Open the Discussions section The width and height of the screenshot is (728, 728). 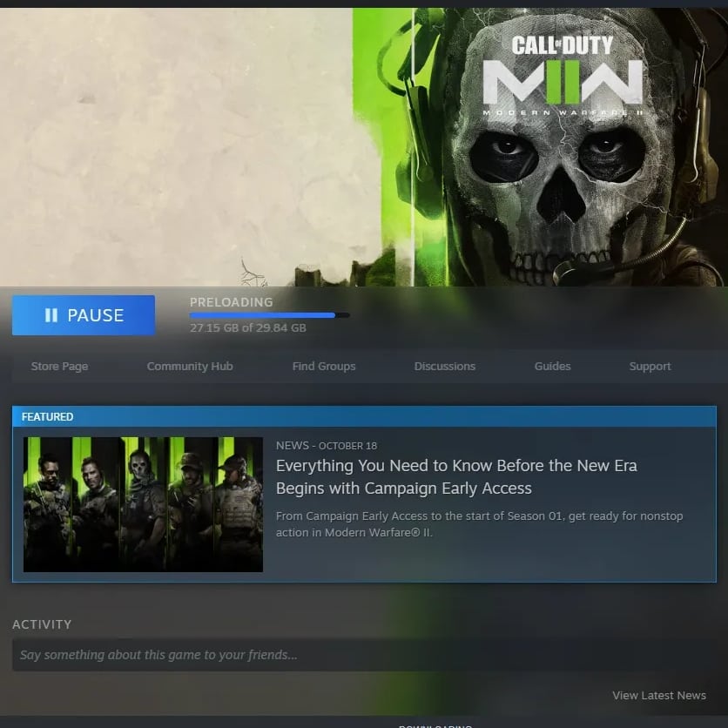445,367
